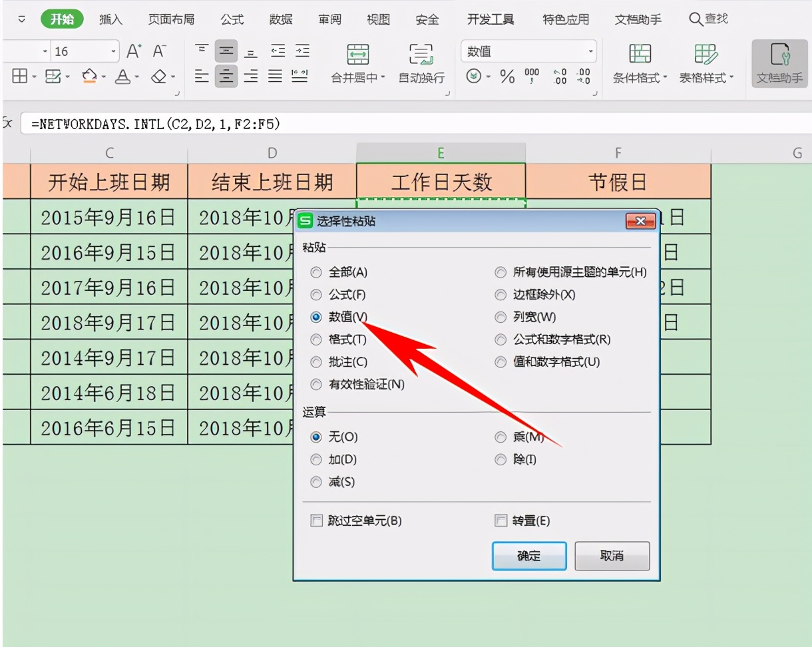The height and width of the screenshot is (647, 812).
Task: Select the 数值(V) paste option
Action: (316, 317)
